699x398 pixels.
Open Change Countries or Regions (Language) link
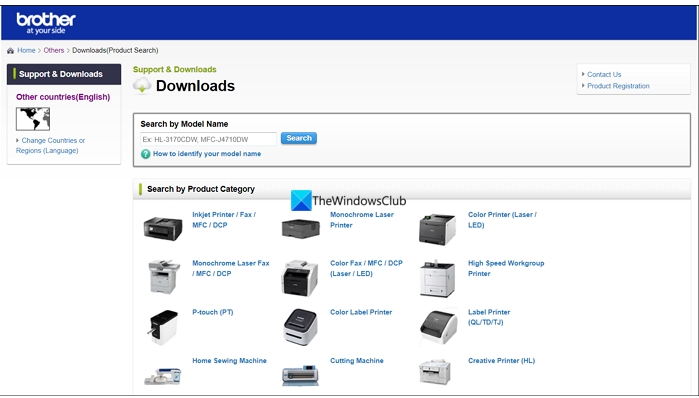(50, 145)
